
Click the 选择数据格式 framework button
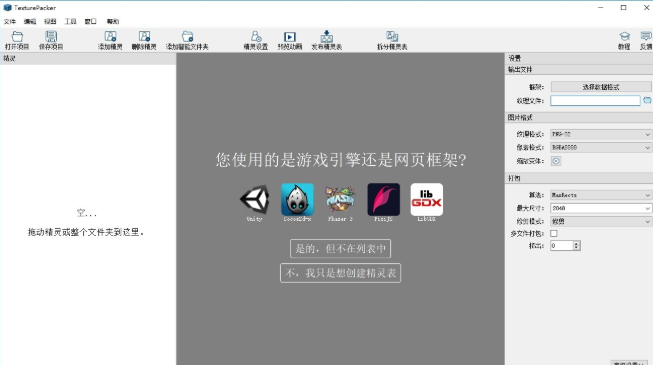(x=601, y=87)
